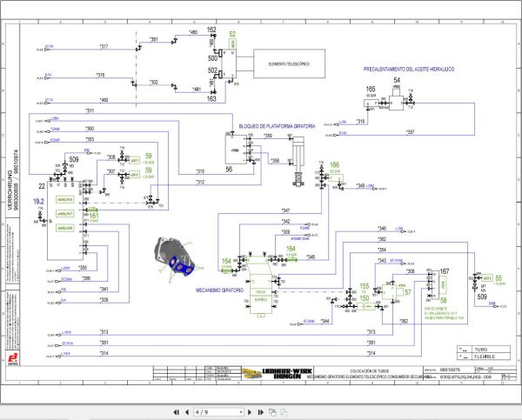Click component number 167
This screenshot has width=522, height=420.
445,271
